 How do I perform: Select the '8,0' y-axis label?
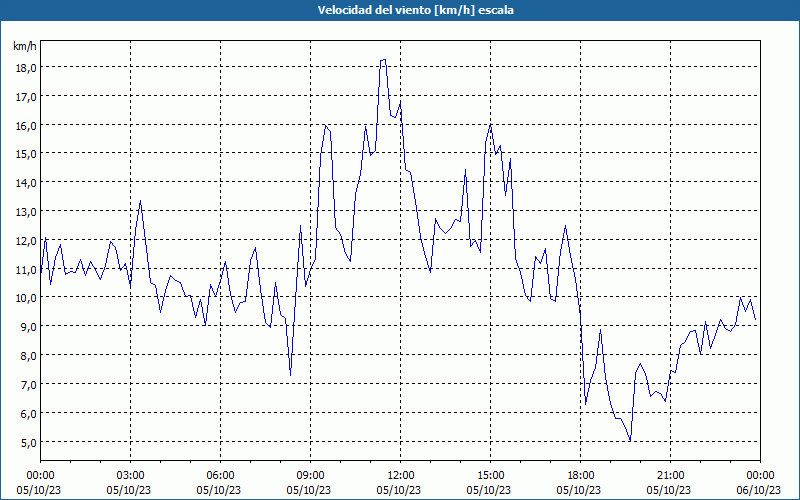(x=28, y=356)
